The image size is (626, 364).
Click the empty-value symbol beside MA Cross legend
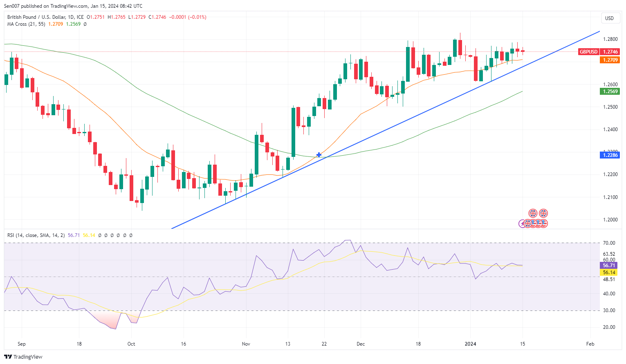click(x=85, y=24)
